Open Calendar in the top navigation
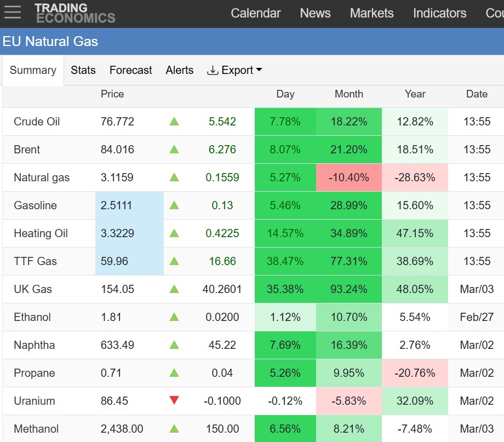Viewport: 504px width, 442px height. [256, 13]
